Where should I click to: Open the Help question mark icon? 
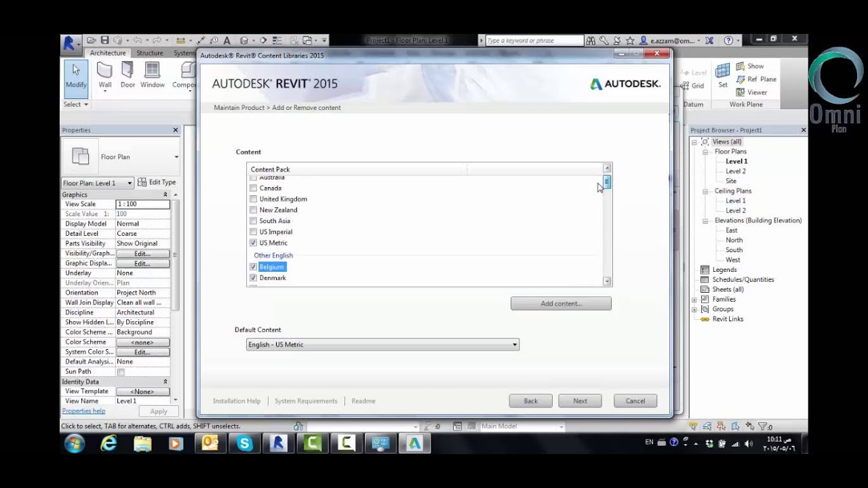point(728,41)
